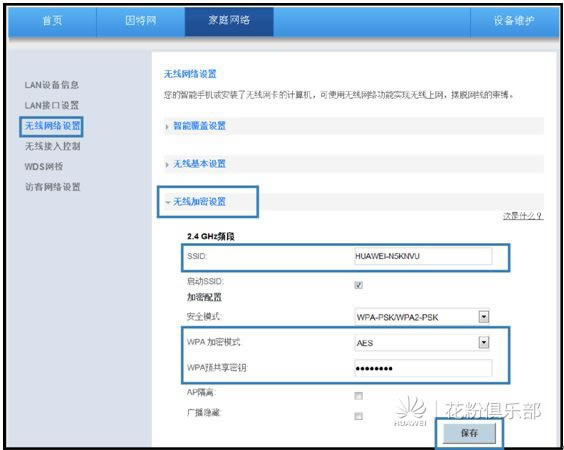Toggle the 启动SSID checkbox
The image size is (564, 450).
coord(358,285)
